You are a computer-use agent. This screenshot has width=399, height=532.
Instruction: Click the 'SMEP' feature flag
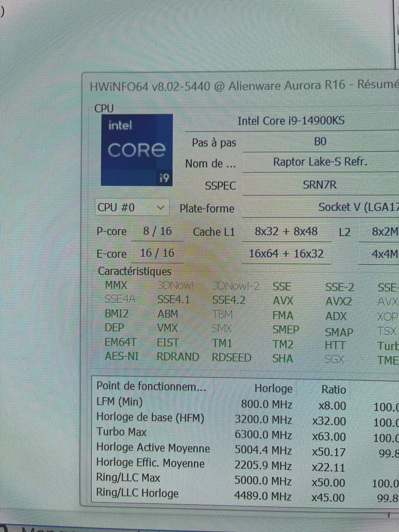click(286, 329)
